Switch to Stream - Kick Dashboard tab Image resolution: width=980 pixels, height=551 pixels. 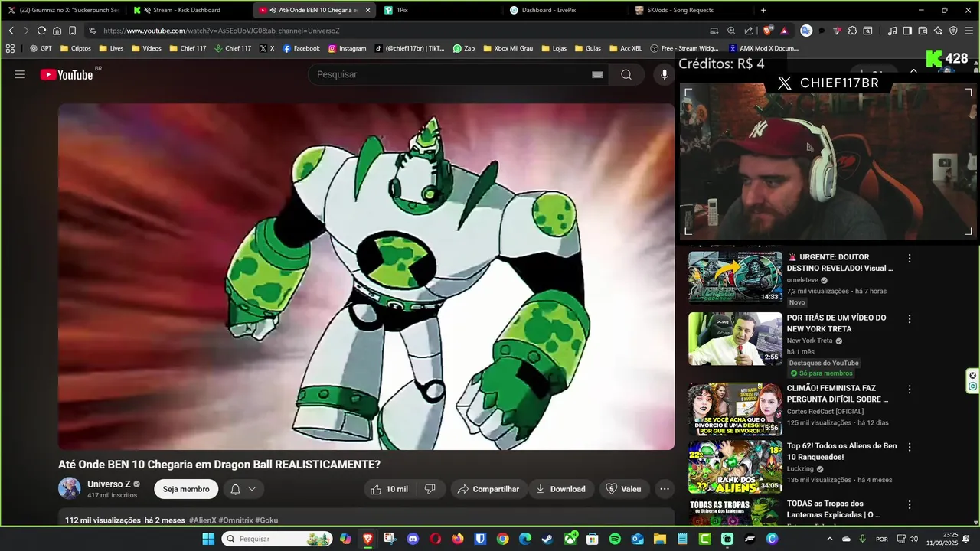(189, 10)
